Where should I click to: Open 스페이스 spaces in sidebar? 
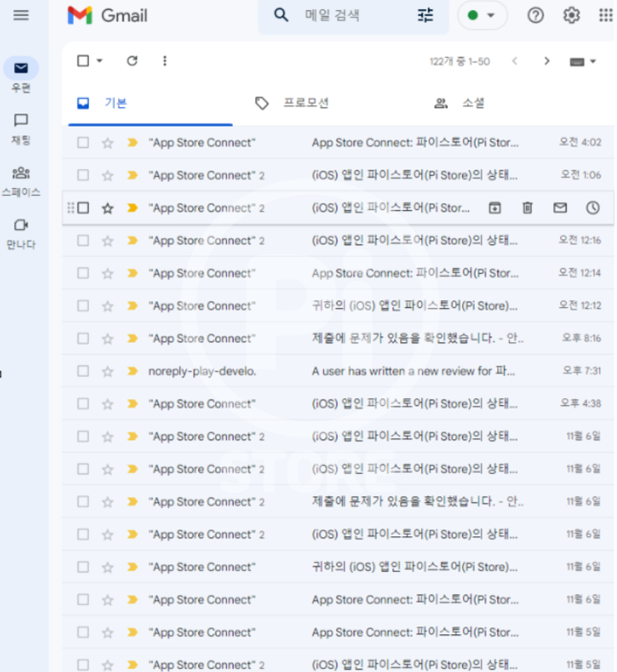21,182
